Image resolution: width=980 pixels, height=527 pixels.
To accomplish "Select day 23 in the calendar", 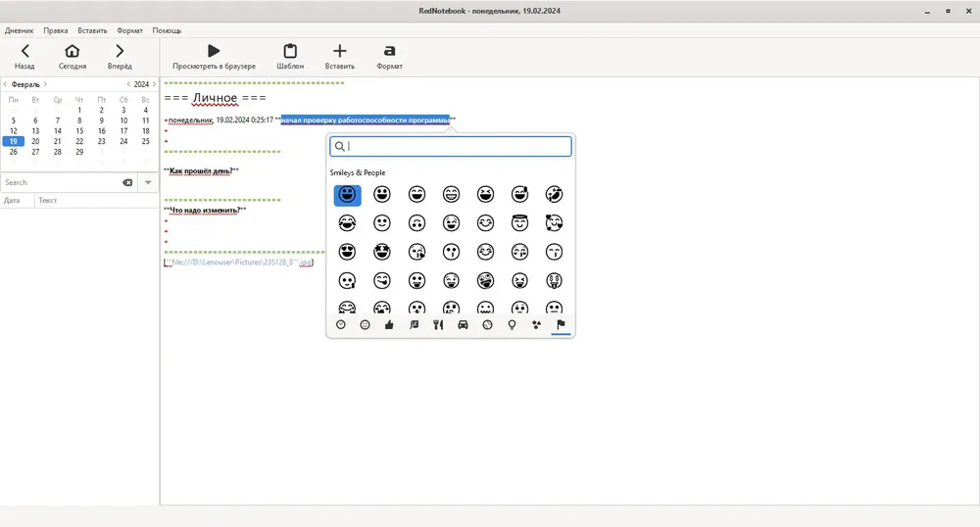I will [101, 141].
